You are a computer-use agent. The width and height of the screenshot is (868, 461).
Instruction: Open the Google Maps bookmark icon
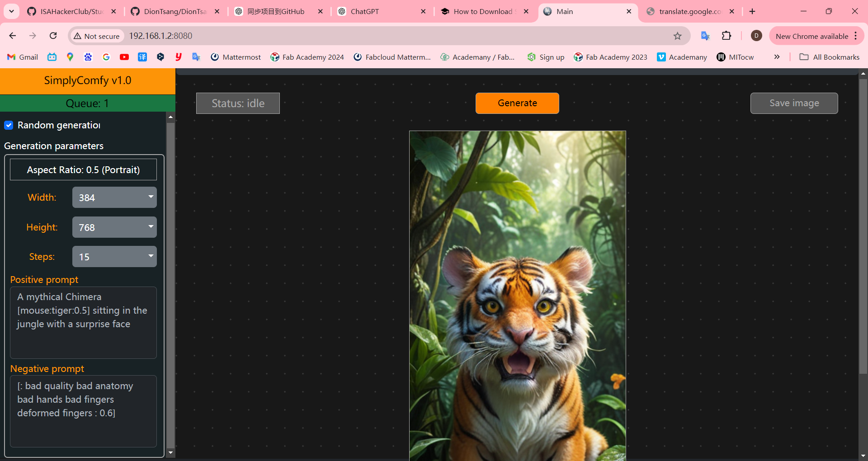click(x=70, y=57)
